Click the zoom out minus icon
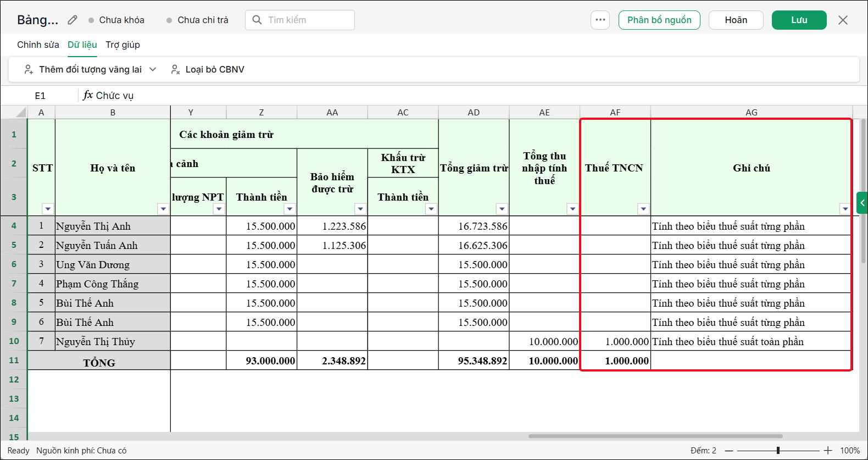This screenshot has width=868, height=460. pyautogui.click(x=729, y=451)
